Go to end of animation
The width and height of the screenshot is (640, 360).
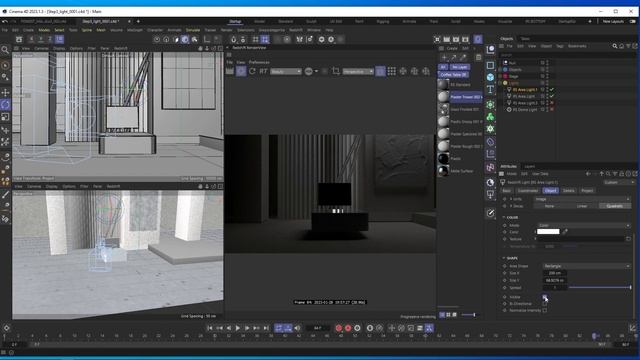266,328
